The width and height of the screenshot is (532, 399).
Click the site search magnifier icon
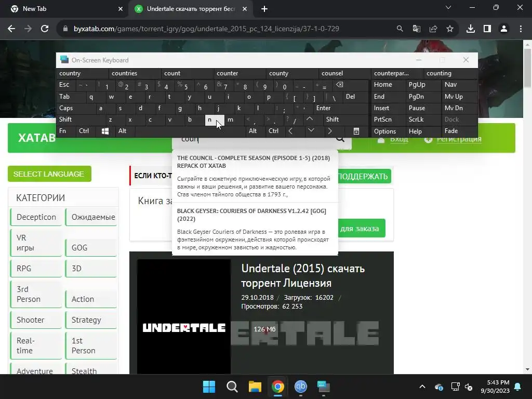tap(340, 139)
